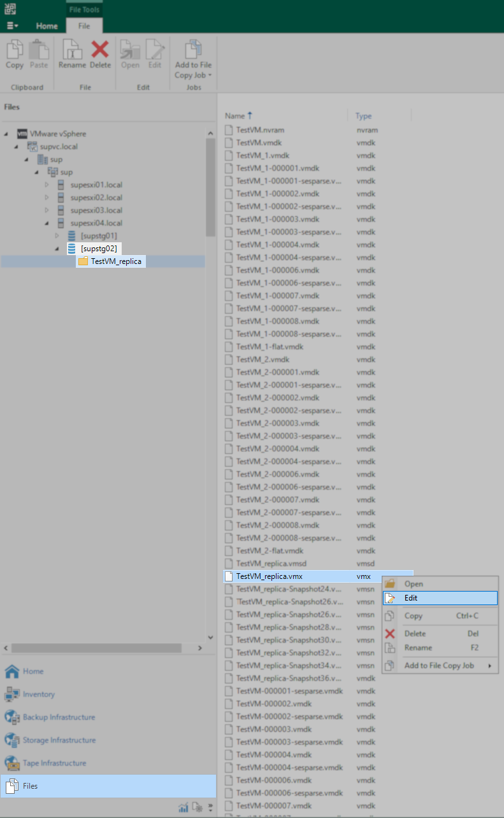Choose Rename in the context menu
504x818 pixels.
click(x=440, y=648)
